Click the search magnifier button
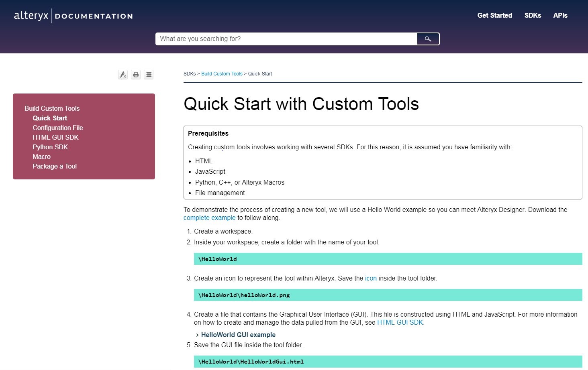This screenshot has width=588, height=370. 428,39
